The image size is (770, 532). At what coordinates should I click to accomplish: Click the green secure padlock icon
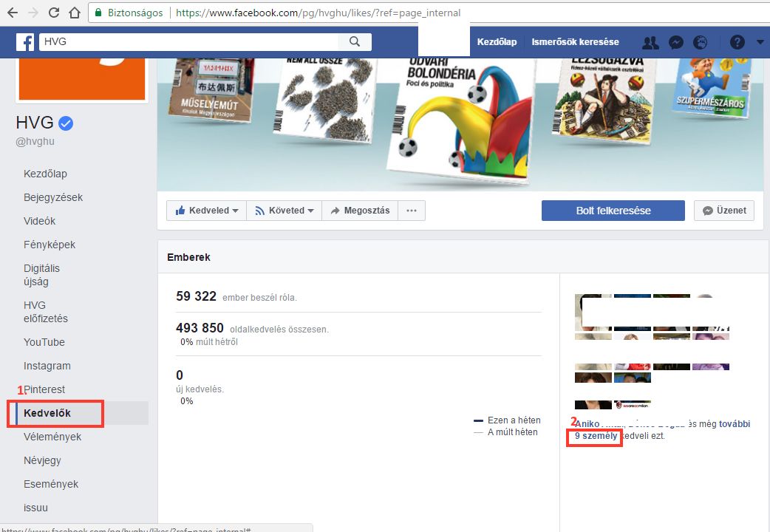coord(98,13)
